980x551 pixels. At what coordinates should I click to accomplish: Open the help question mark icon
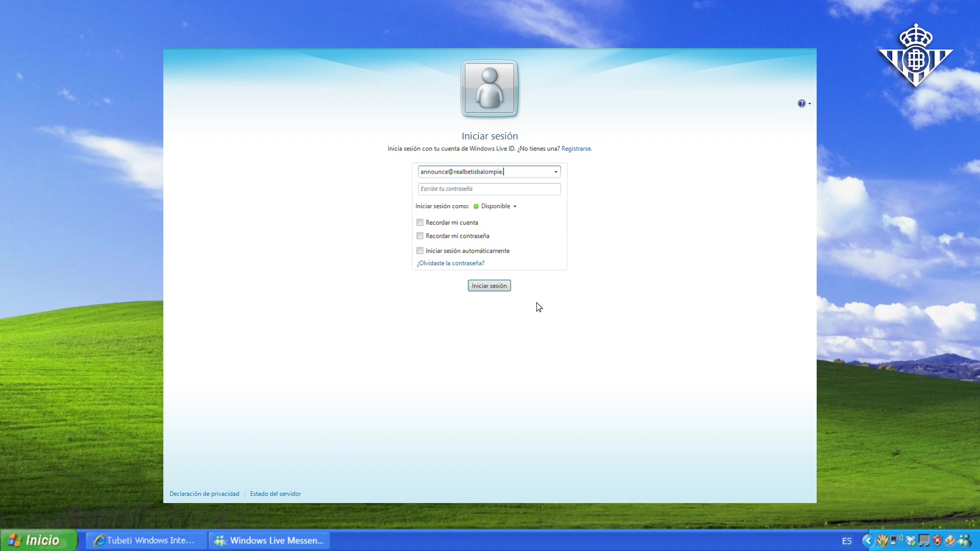(801, 104)
